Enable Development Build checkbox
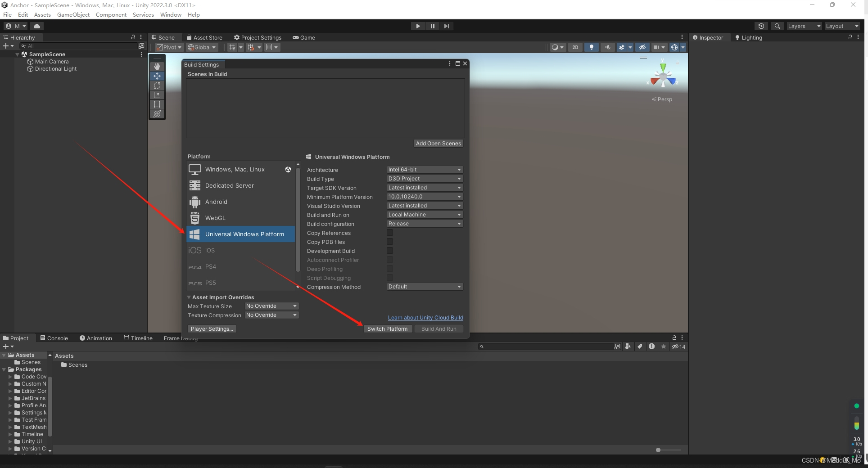This screenshot has width=868, height=468. 390,251
